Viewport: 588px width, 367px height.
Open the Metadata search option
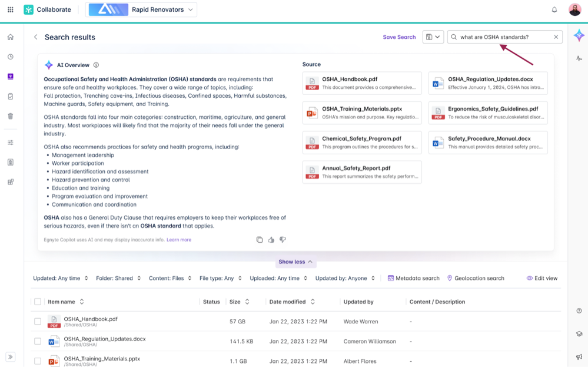pyautogui.click(x=413, y=278)
